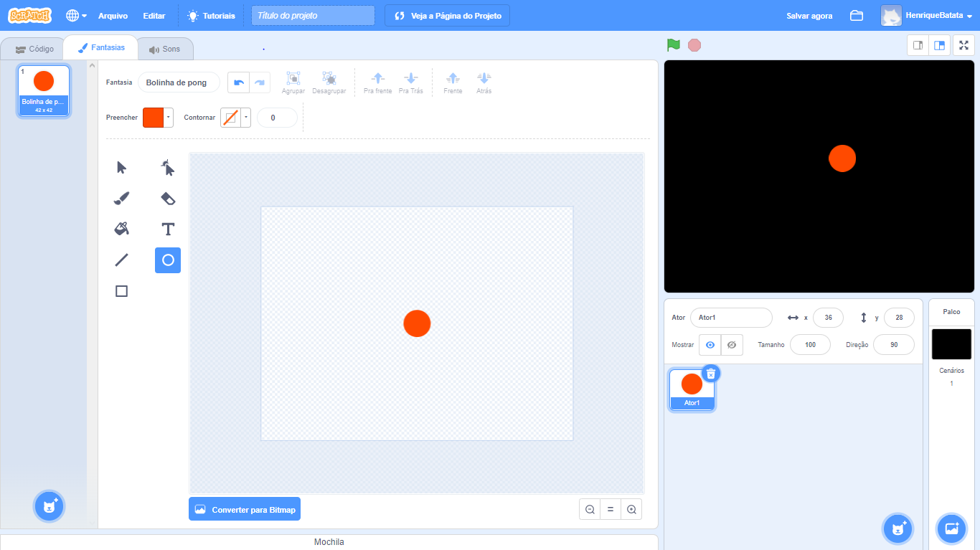
Task: Click Converter para Bitmap button
Action: click(x=245, y=509)
